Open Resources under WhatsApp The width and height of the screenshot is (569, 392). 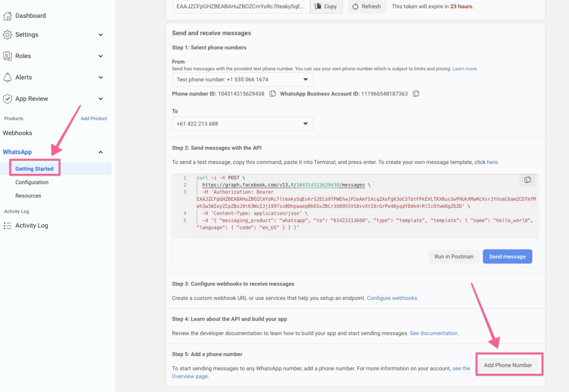coord(28,196)
